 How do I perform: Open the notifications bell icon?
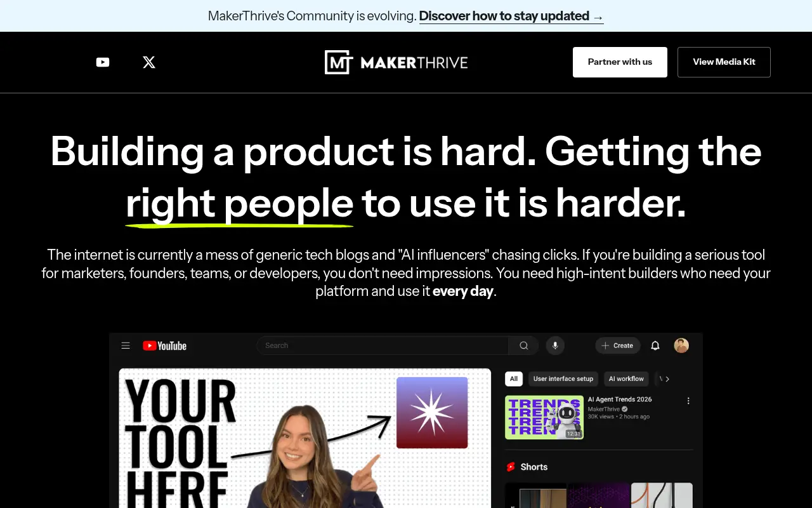pyautogui.click(x=655, y=345)
